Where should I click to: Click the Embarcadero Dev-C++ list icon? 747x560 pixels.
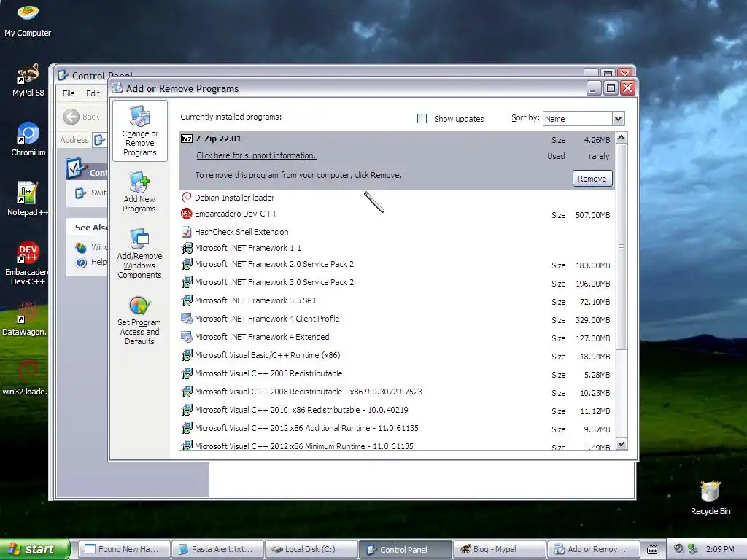point(187,214)
